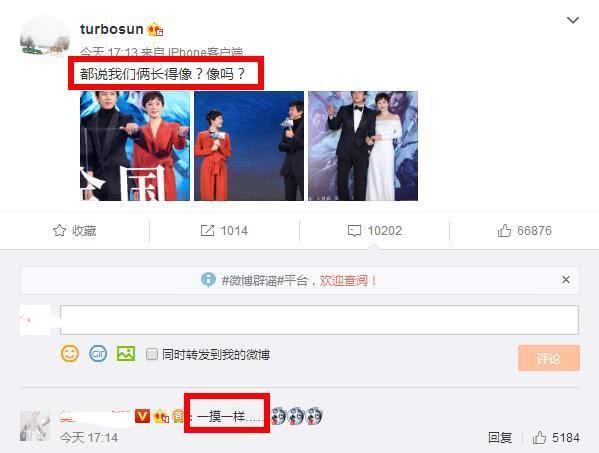Attach an image with the picture icon
The height and width of the screenshot is (453, 599).
point(126,354)
